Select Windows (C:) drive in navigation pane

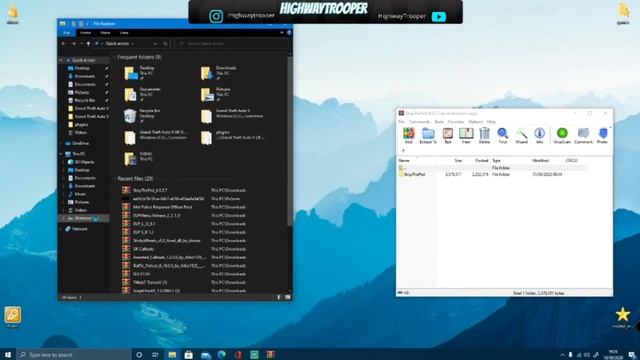tap(84, 218)
